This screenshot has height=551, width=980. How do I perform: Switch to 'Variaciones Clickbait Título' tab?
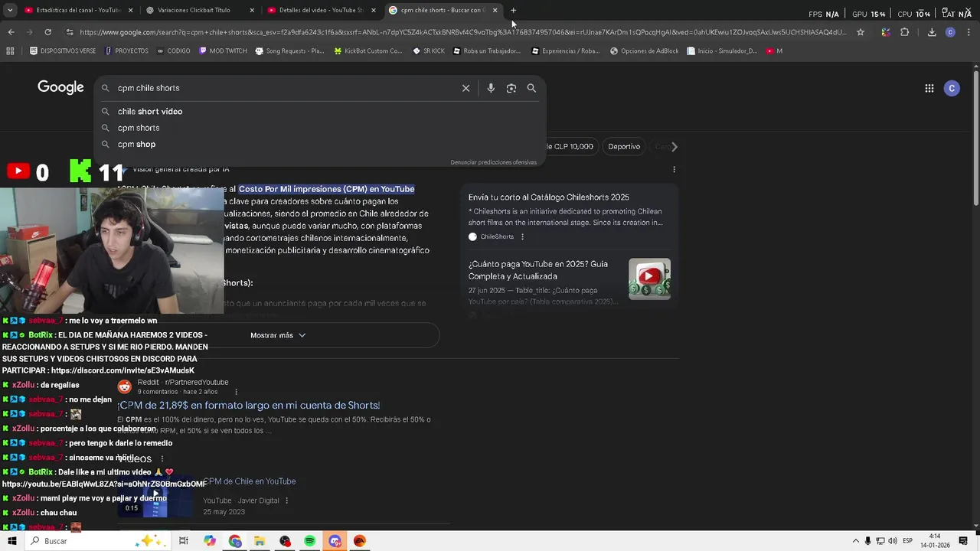tap(194, 10)
